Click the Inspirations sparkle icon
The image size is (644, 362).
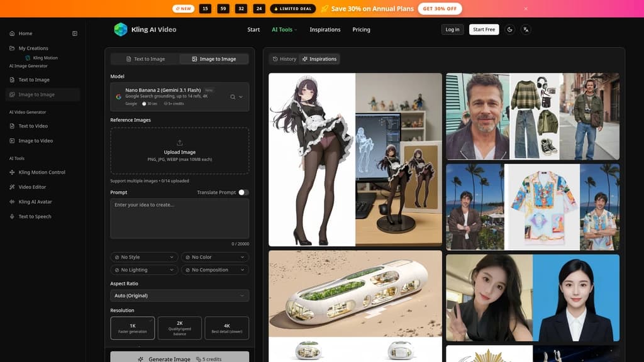(305, 59)
